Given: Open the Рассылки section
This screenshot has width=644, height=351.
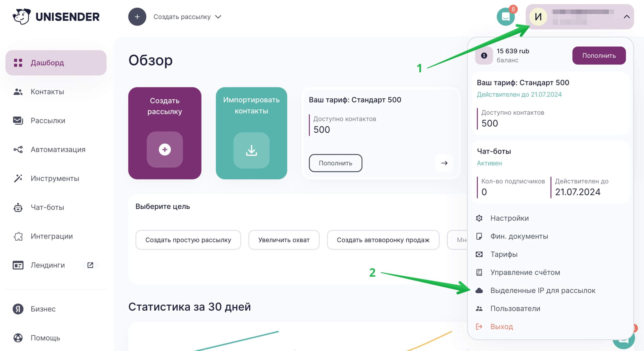Looking at the screenshot, I should (48, 120).
